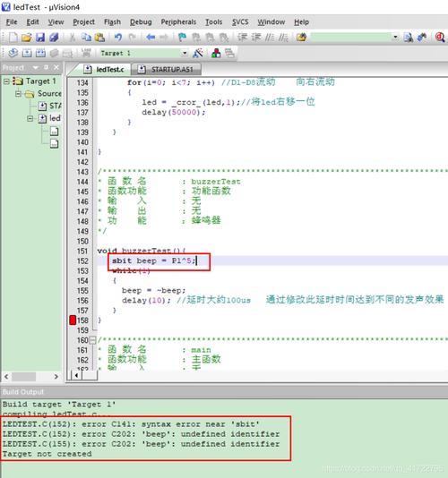This screenshot has height=478, width=448.
Task: Click 'Target not created' output line
Action: click(x=47, y=454)
